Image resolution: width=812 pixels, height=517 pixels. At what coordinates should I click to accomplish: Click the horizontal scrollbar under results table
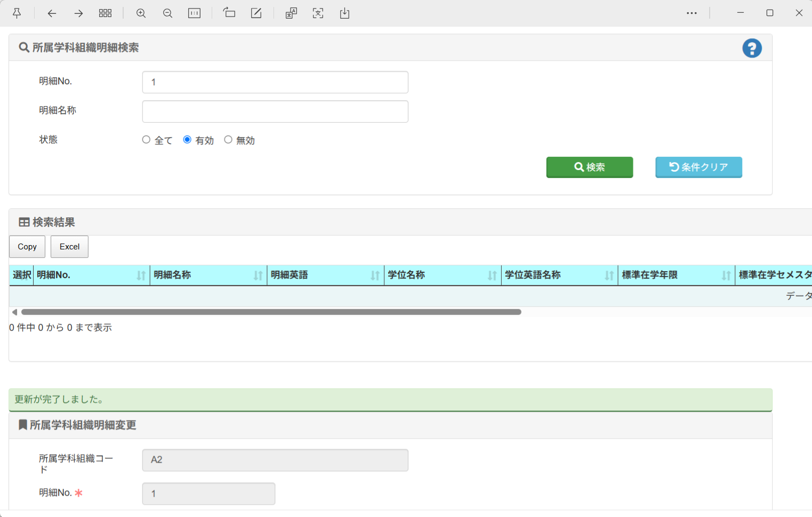[x=271, y=312]
